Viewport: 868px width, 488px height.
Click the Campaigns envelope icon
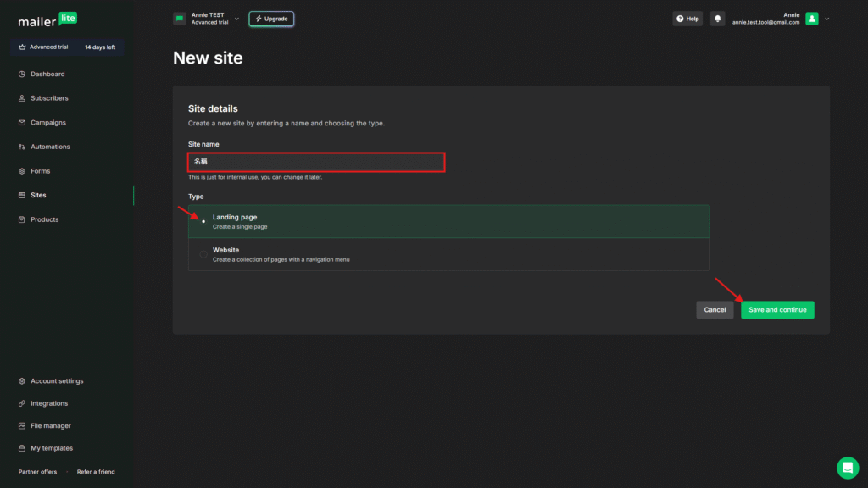(x=22, y=123)
